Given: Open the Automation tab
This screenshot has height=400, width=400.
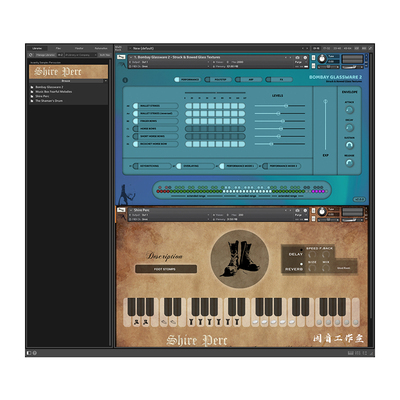Looking at the screenshot, I should point(101,49).
